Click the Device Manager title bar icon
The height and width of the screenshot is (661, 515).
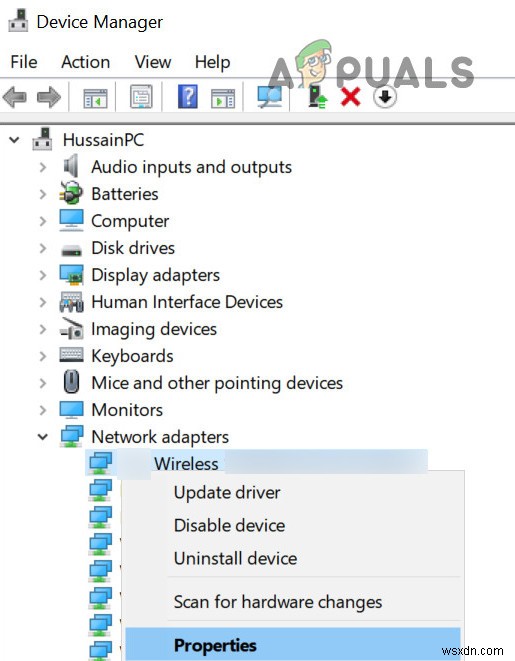point(18,21)
